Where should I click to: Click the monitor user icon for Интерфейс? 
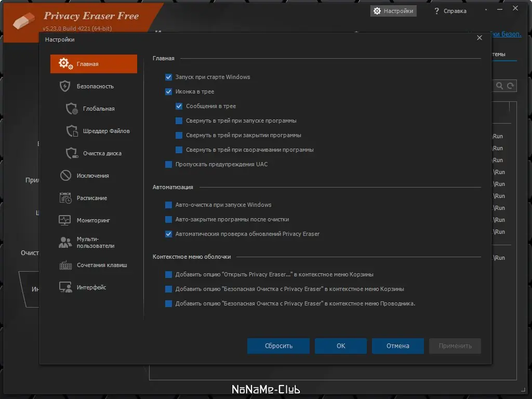pyautogui.click(x=65, y=287)
